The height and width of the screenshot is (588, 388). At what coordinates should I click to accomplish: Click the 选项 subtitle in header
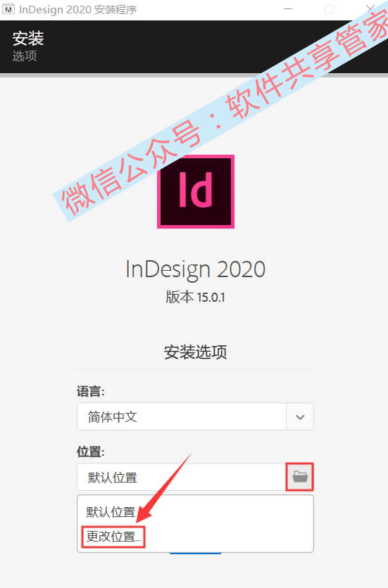25,56
